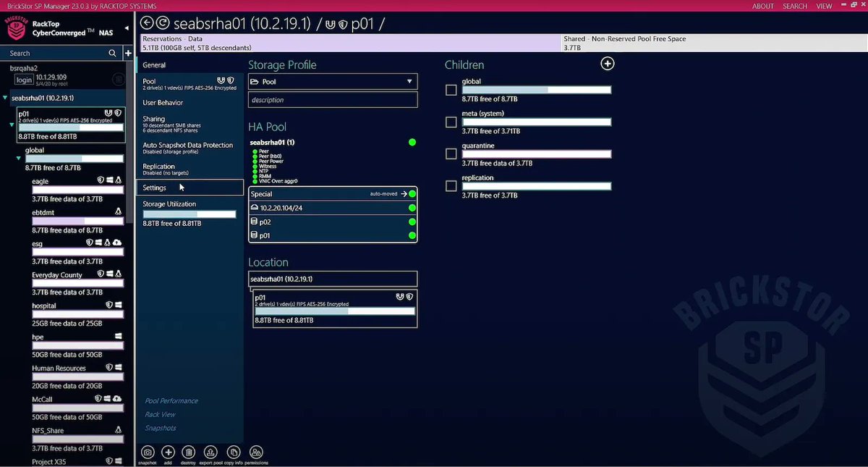Click the search magnifier icon in sidebar
This screenshot has height=467, width=868.
(112, 53)
